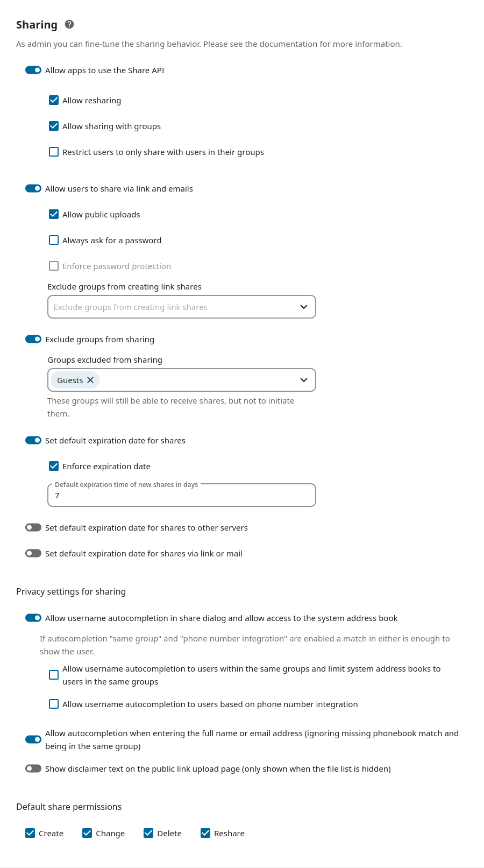Turn off sharing via link and emails
Image resolution: width=484 pixels, height=868 pixels.
[x=33, y=188]
